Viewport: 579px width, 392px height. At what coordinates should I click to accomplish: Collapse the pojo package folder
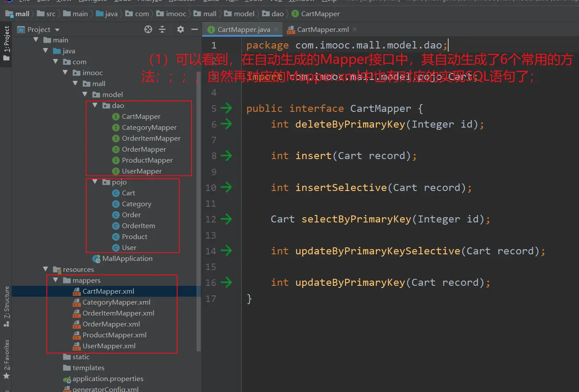click(x=95, y=182)
